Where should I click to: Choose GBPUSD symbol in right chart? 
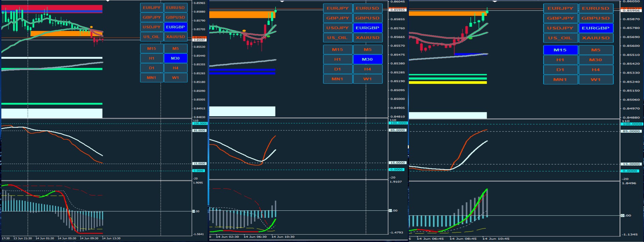point(596,18)
